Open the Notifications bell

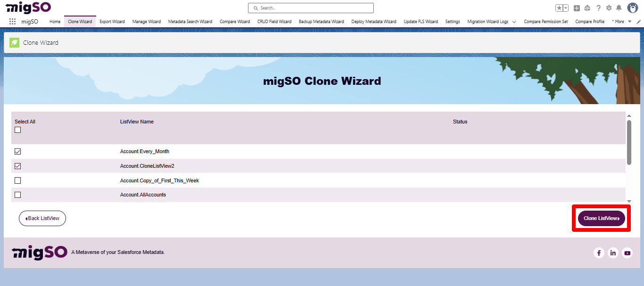pos(619,8)
